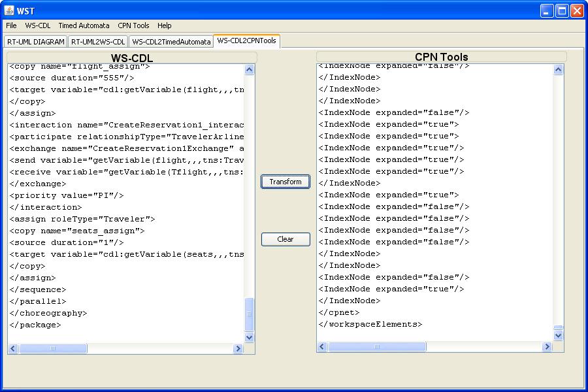Click the '</exchange>' line
588x392 pixels.
coord(38,184)
